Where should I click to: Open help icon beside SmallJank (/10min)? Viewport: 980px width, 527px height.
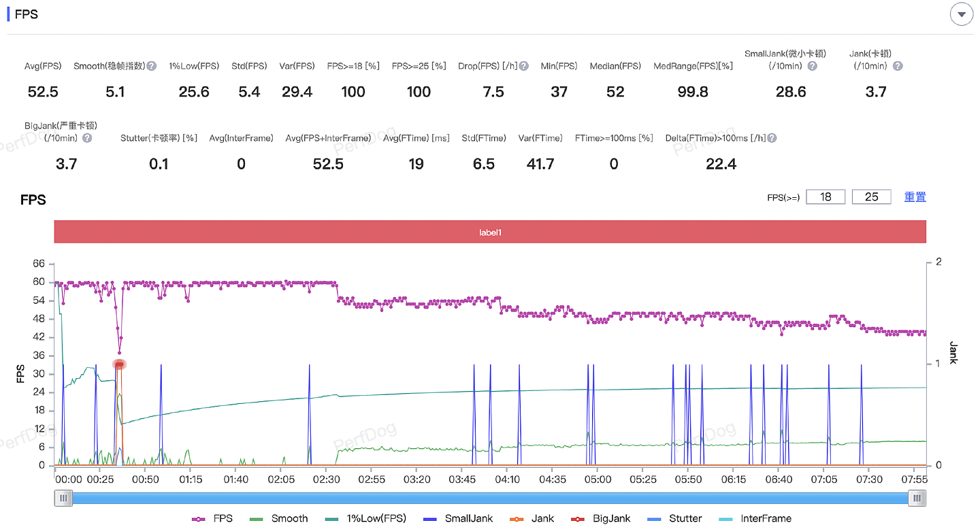[812, 66]
